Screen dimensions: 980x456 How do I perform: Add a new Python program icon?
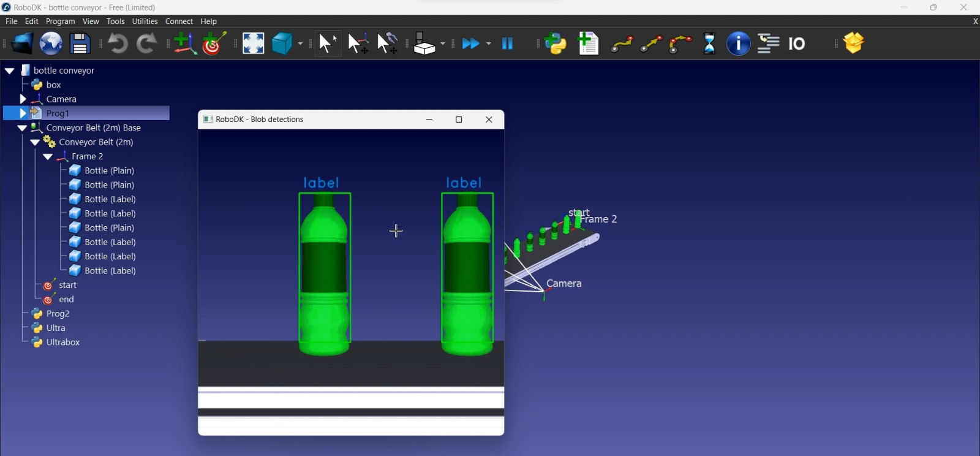pos(556,44)
